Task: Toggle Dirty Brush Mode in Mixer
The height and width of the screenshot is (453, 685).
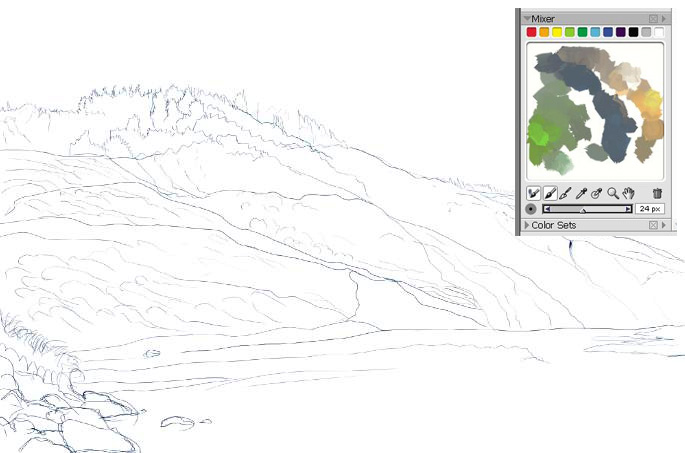Action: (533, 193)
